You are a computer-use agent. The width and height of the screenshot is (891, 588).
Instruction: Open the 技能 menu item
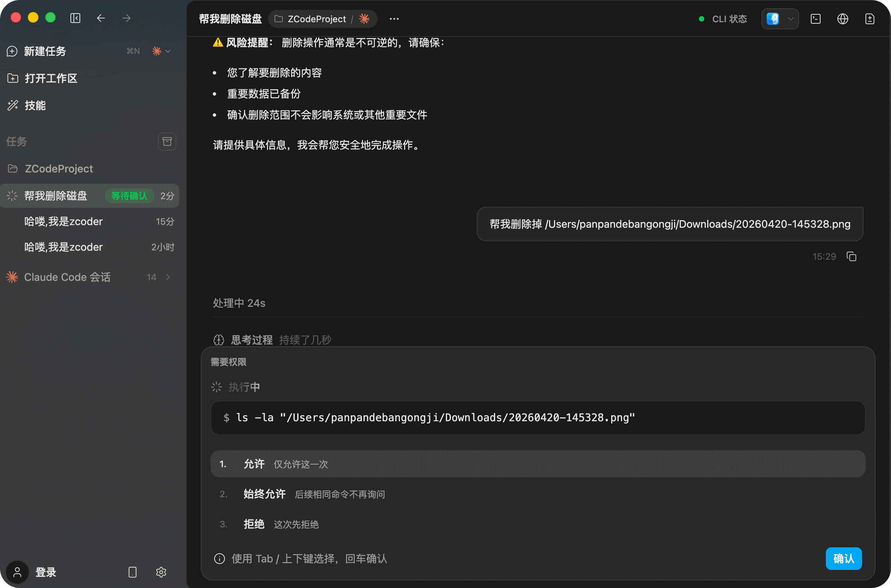point(35,105)
